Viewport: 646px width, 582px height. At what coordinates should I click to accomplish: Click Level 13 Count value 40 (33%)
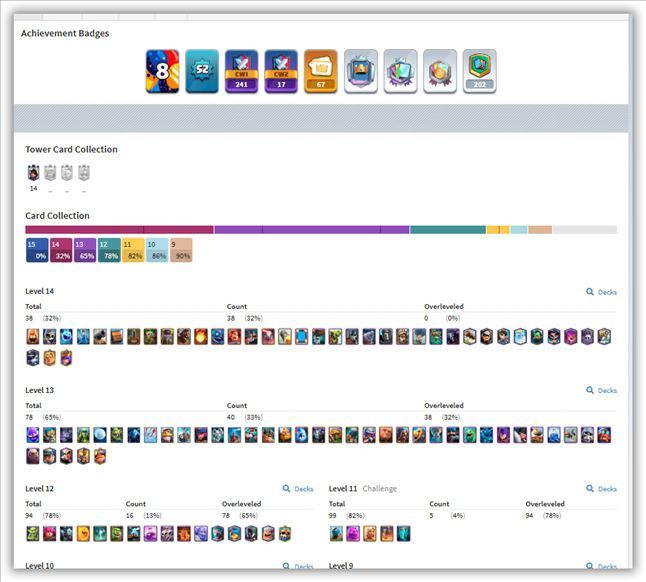click(245, 417)
